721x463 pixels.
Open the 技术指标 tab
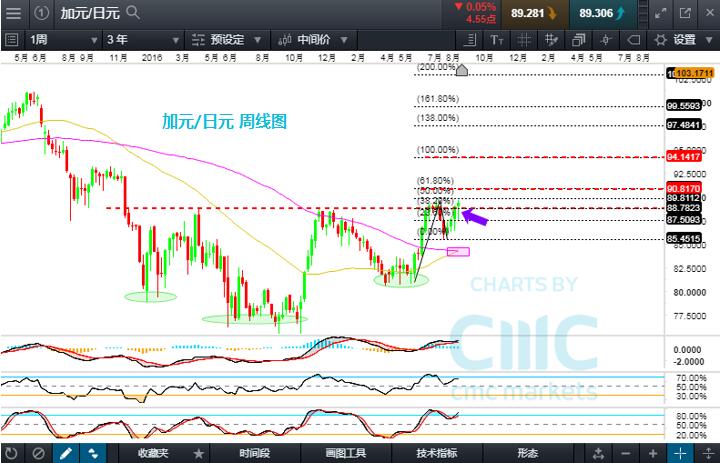pyautogui.click(x=435, y=453)
